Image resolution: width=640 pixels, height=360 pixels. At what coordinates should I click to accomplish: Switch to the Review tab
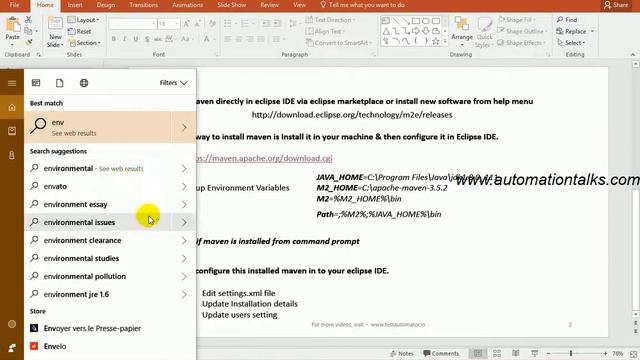coord(269,5)
